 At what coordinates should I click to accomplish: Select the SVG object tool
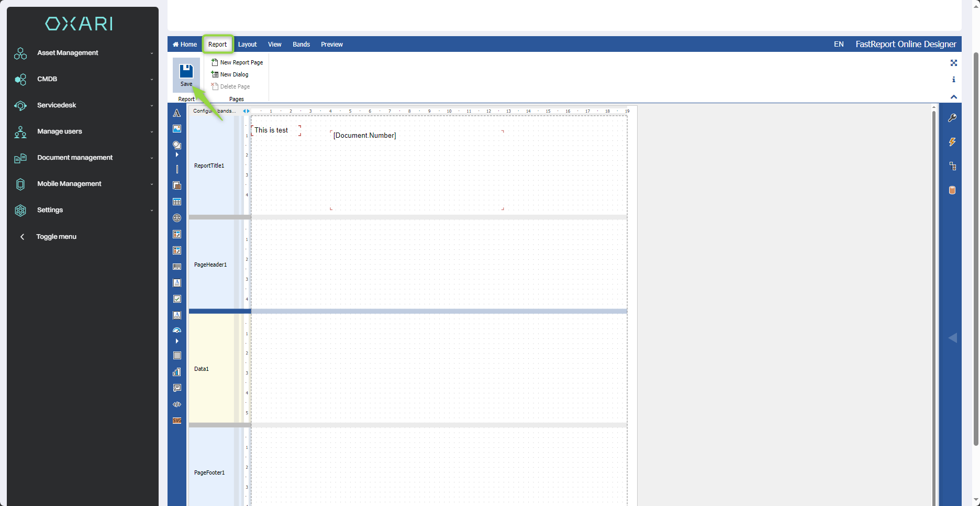point(177,421)
